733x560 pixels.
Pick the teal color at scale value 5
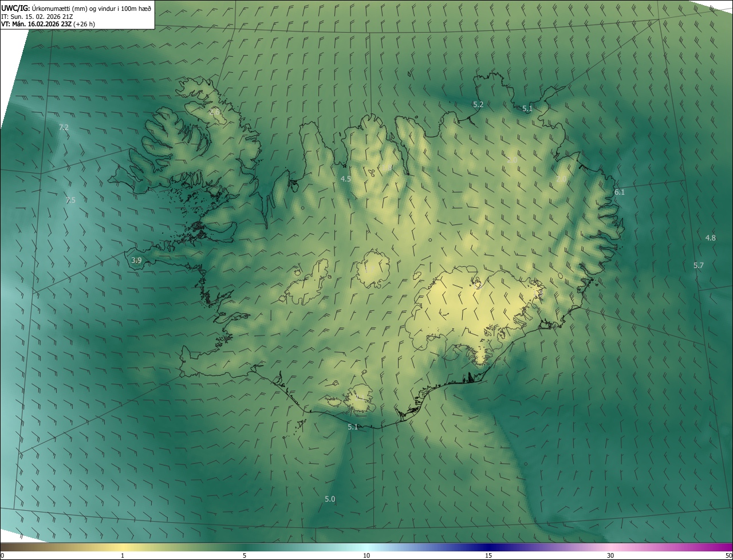pos(245,547)
